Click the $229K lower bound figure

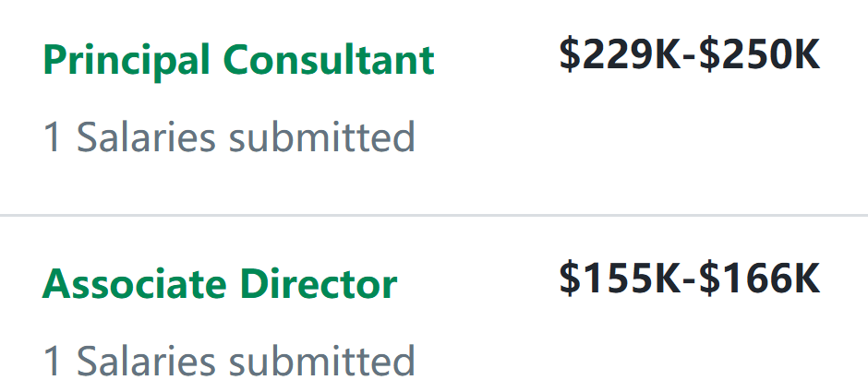pos(620,55)
